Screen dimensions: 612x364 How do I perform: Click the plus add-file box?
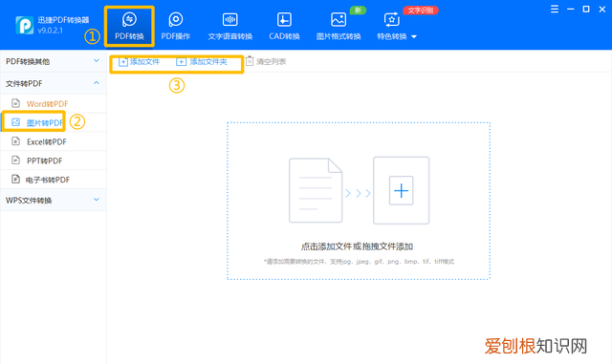coord(402,190)
